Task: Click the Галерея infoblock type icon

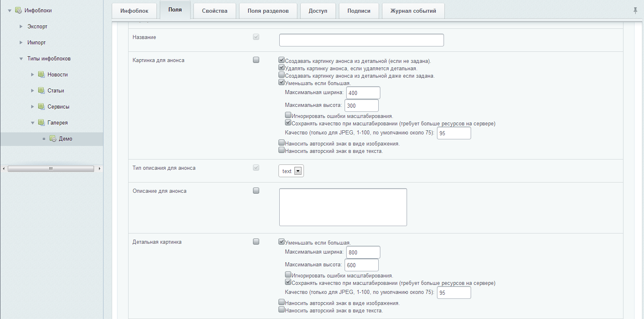Action: pyautogui.click(x=41, y=123)
